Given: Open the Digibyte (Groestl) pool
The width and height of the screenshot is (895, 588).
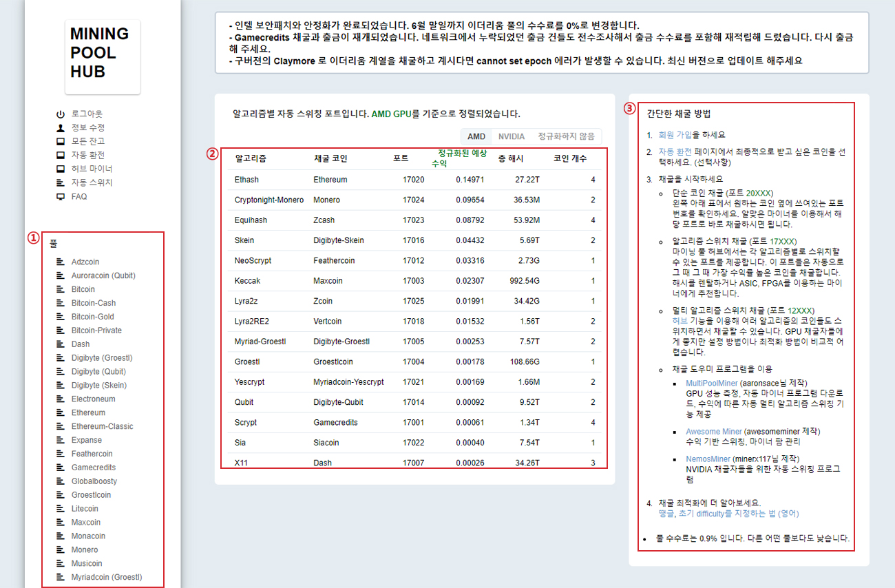Looking at the screenshot, I should 102,358.
